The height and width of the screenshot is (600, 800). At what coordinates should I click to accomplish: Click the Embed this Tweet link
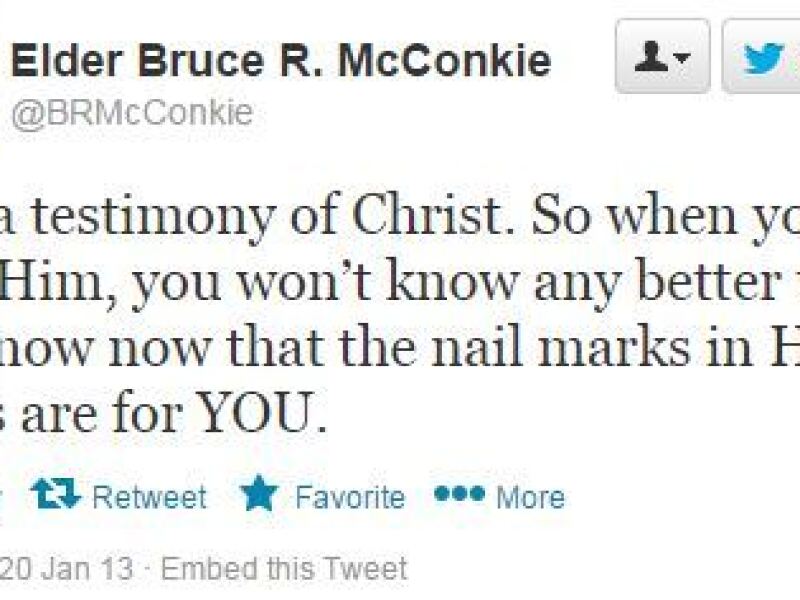pos(284,569)
